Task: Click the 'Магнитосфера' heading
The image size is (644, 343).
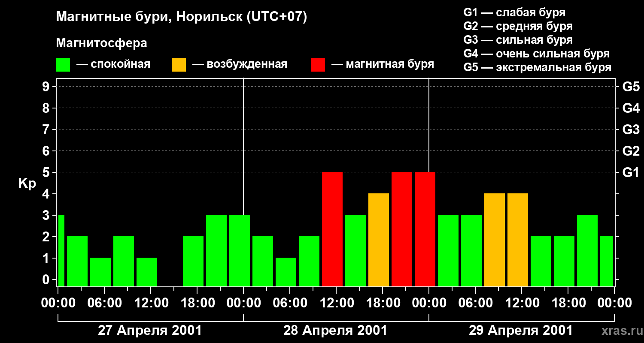Action: click(x=101, y=43)
